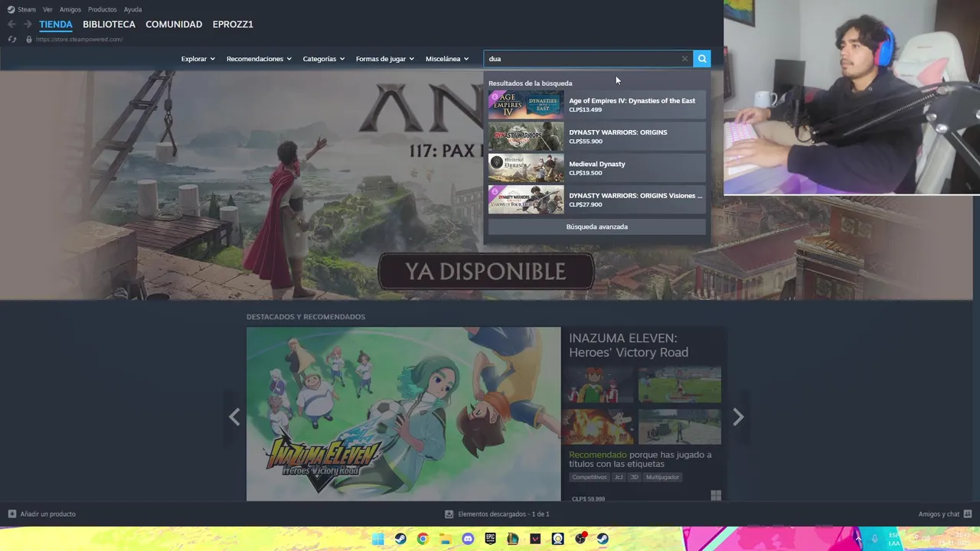The image size is (980, 551).
Task: Expand the Formas de jugar dropdown
Action: [385, 59]
